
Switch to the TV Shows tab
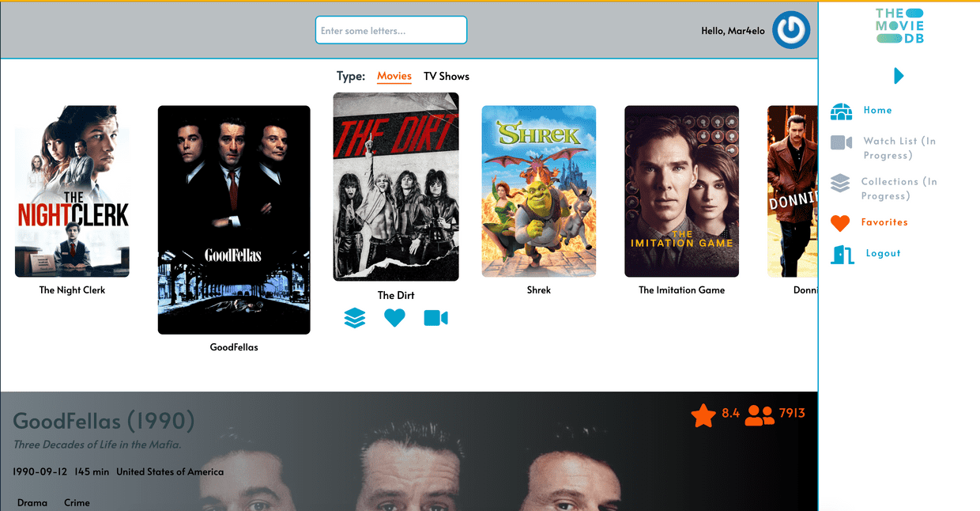coord(447,77)
